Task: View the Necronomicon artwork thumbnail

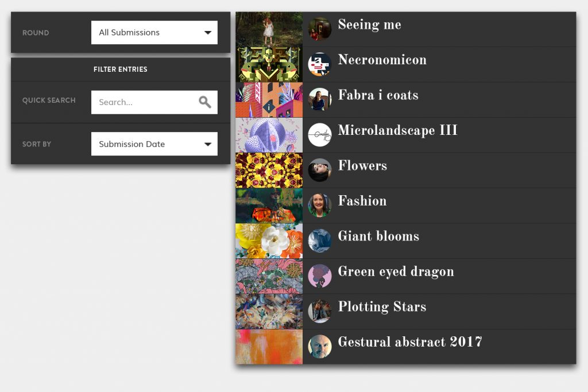Action: point(269,64)
